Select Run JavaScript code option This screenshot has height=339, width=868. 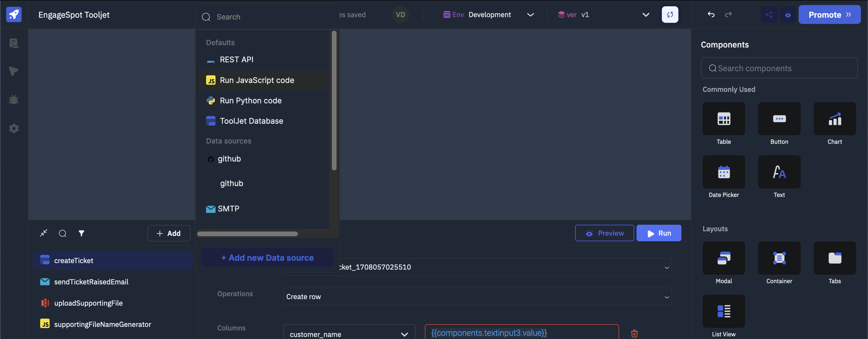click(263, 80)
